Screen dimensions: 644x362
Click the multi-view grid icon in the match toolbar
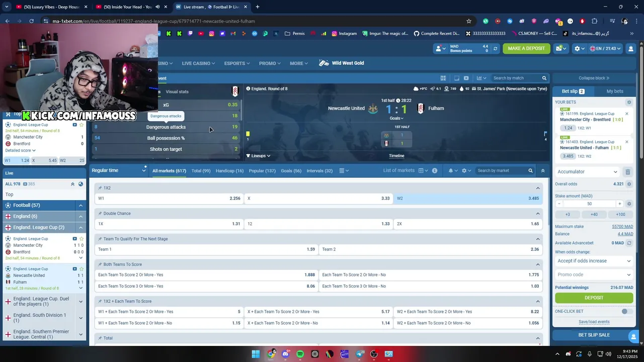pyautogui.click(x=443, y=78)
